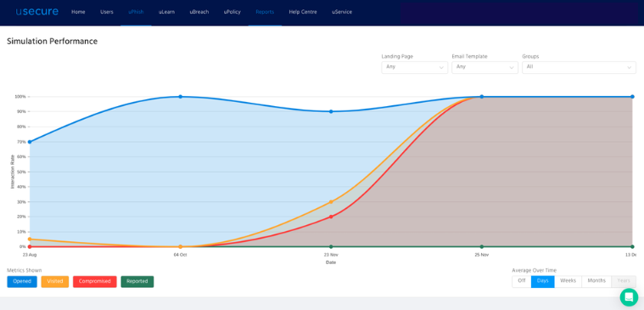Image resolution: width=644 pixels, height=310 pixels.
Task: Click the Simulation Performance heading
Action: [x=52, y=41]
